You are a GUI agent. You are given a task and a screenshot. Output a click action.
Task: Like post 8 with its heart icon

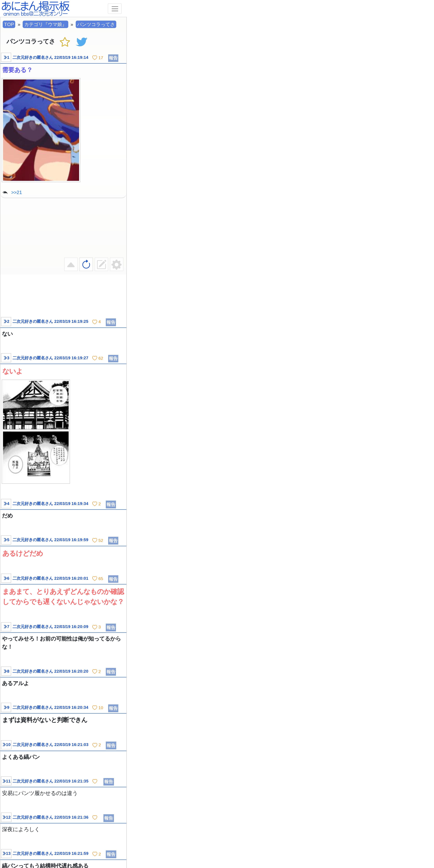(x=95, y=672)
